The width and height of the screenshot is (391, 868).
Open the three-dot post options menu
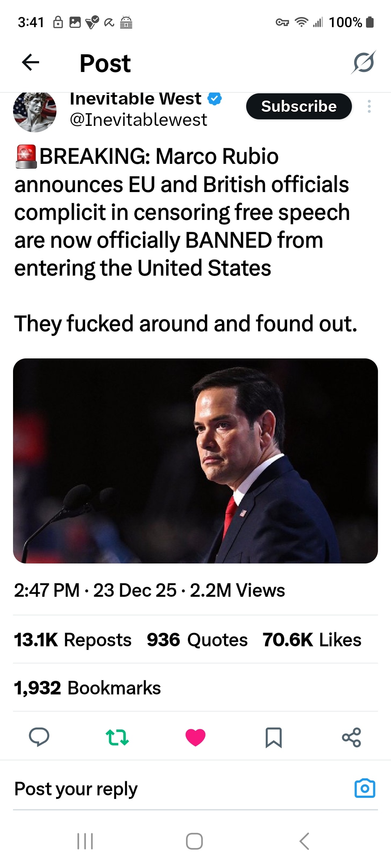(x=369, y=106)
